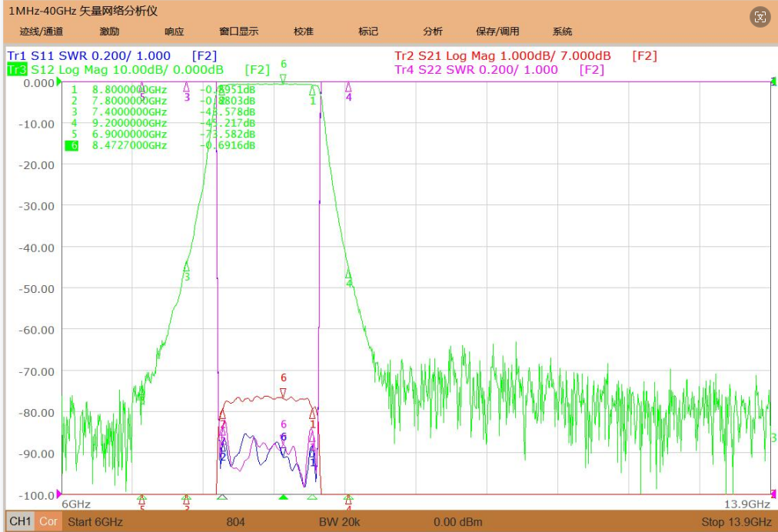Click red marker 6 on S21 trace
The width and height of the screenshot is (778, 532).
click(283, 393)
